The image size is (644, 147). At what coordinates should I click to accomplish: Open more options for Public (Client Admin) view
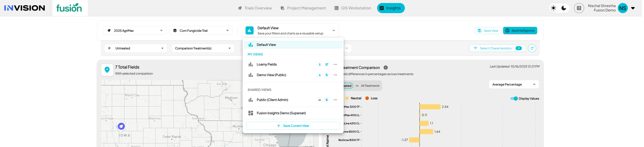coord(335,100)
